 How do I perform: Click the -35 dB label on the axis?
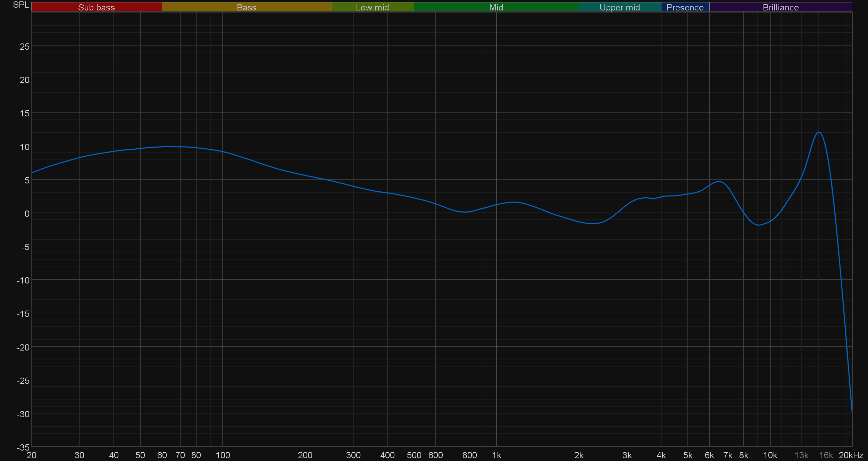point(23,447)
